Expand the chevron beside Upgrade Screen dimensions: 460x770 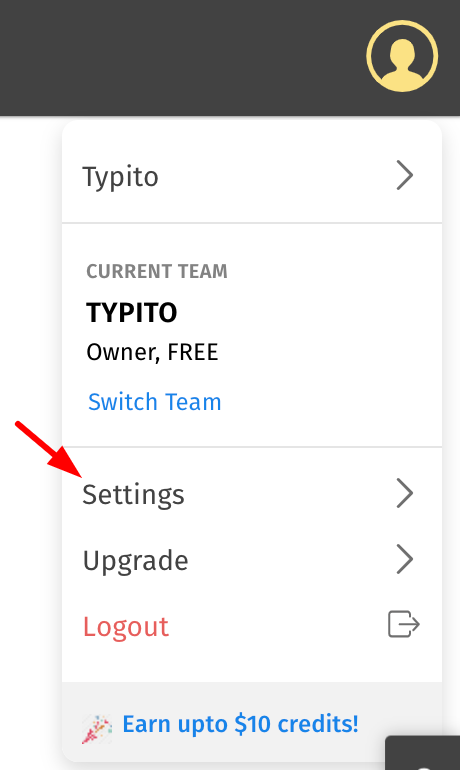[x=405, y=559]
